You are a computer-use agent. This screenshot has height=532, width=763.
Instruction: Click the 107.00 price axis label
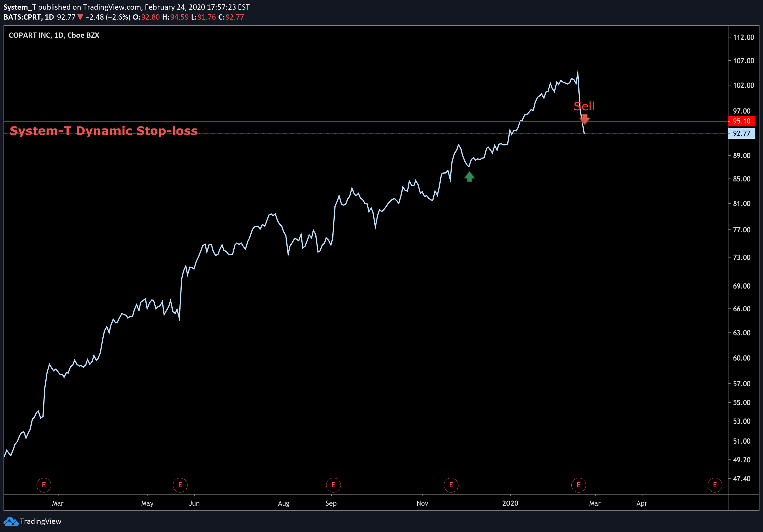(743, 61)
